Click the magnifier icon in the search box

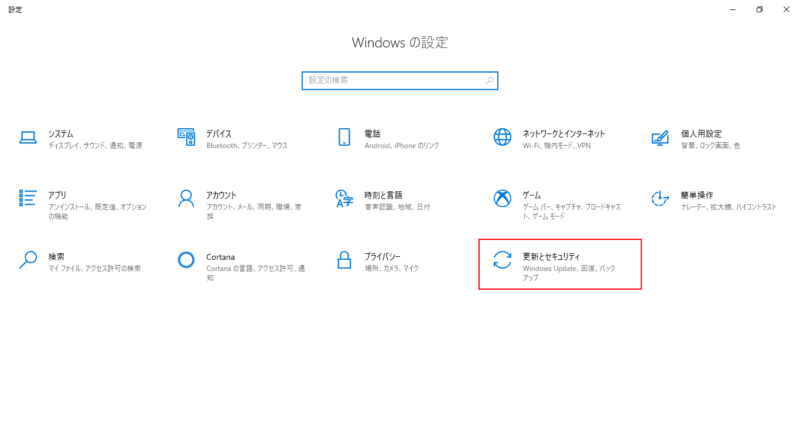click(489, 81)
